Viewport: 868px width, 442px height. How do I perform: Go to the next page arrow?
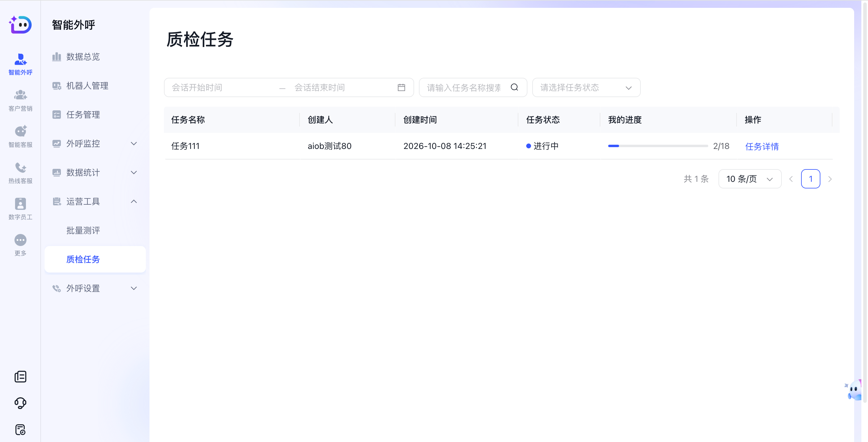[830, 179]
